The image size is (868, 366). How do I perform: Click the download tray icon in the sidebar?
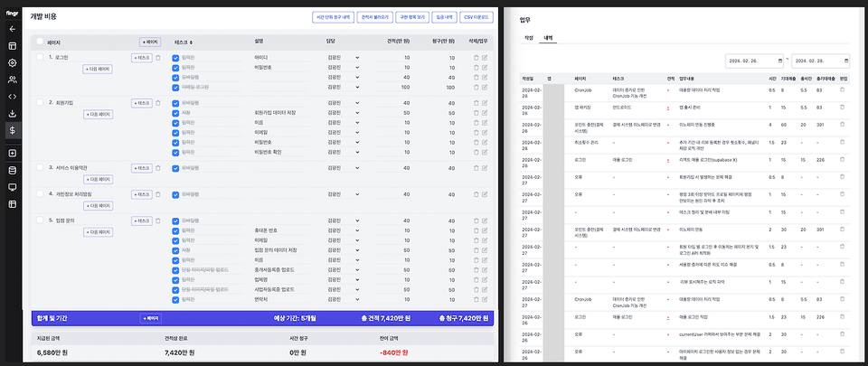12,113
